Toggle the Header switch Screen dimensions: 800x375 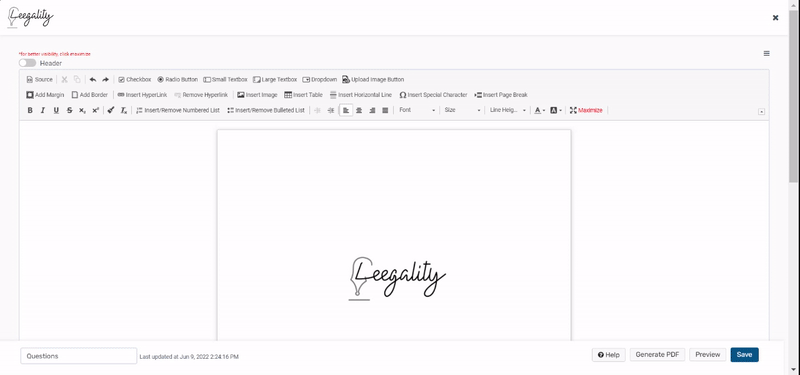(28, 63)
